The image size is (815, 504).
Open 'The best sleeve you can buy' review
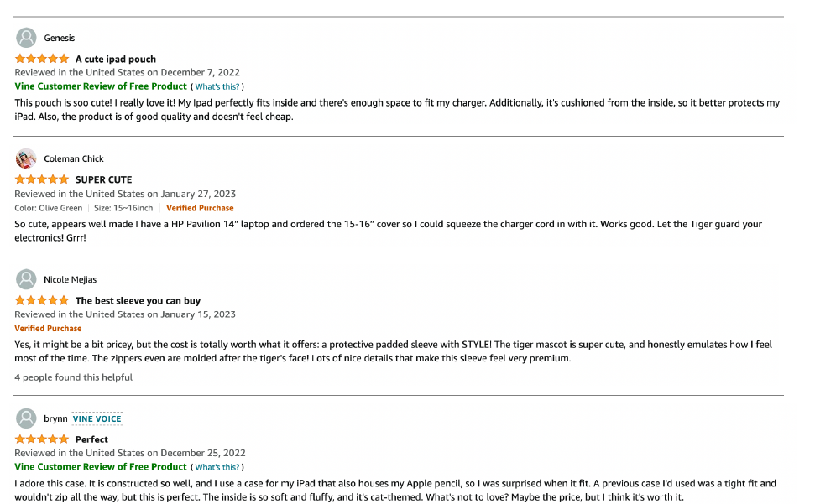(x=138, y=300)
